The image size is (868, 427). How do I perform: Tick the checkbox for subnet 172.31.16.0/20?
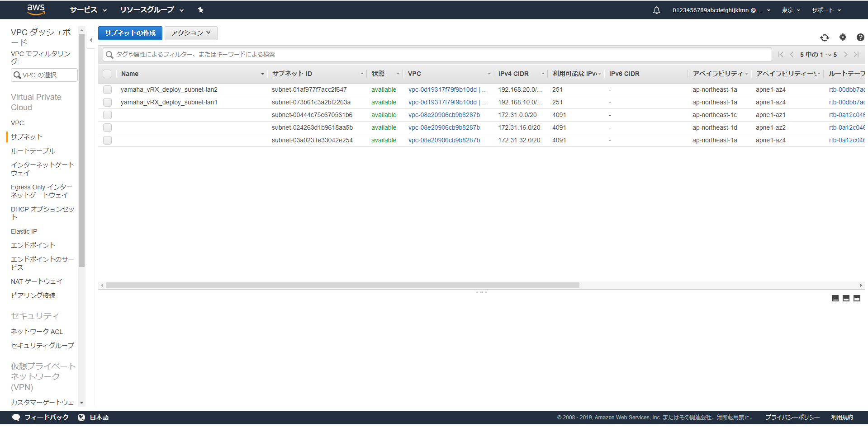(x=107, y=127)
